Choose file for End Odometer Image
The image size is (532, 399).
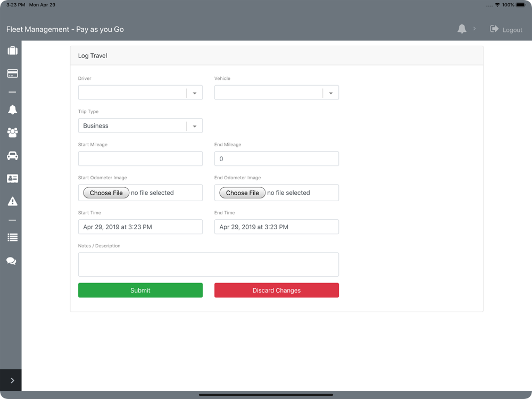[x=243, y=193]
